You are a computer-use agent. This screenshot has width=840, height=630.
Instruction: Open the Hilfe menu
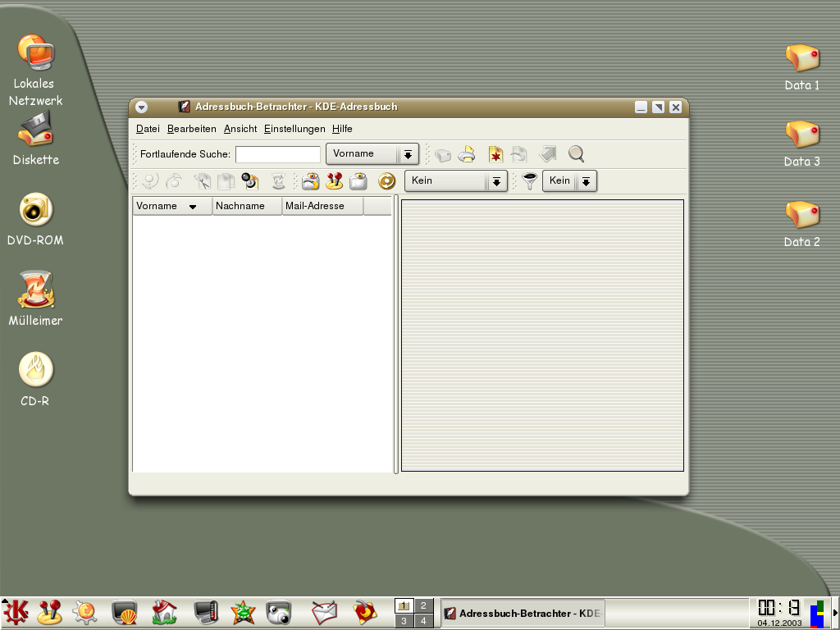click(x=342, y=129)
